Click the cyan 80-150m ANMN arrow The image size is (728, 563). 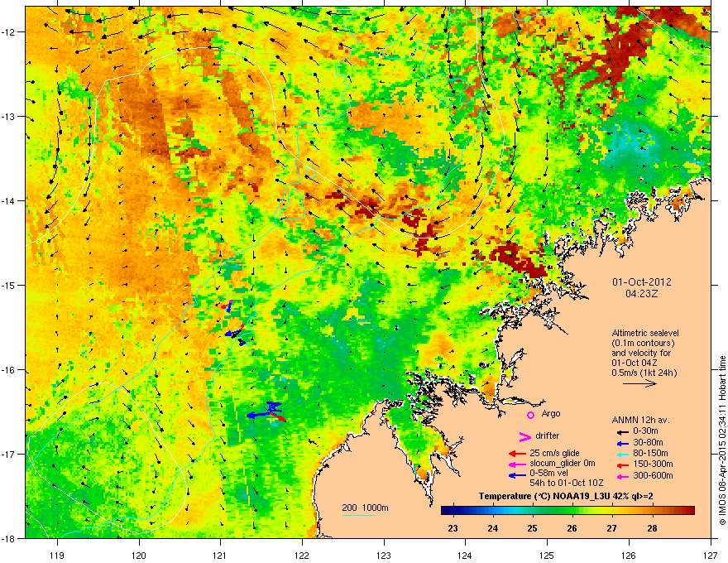point(623,454)
